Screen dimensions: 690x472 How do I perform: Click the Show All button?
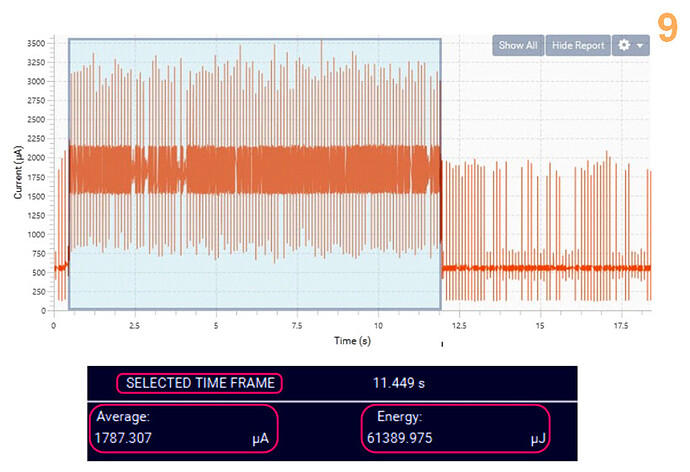tap(518, 45)
